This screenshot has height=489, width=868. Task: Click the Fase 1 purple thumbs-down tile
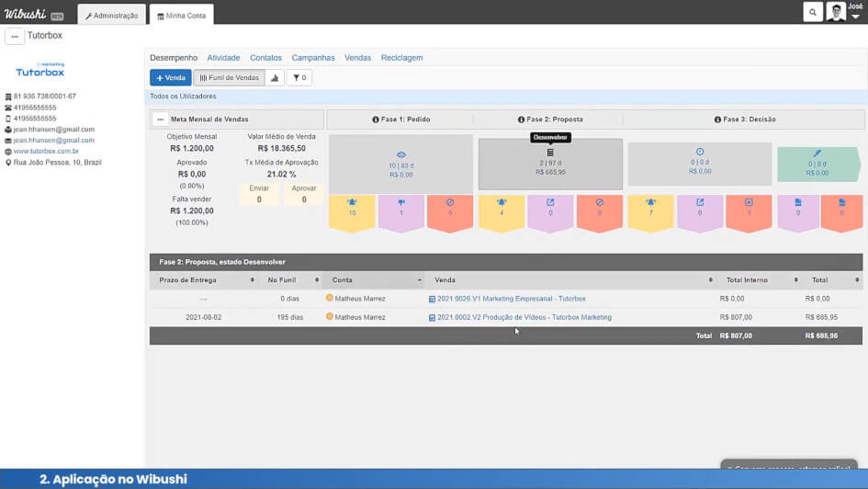pos(400,212)
